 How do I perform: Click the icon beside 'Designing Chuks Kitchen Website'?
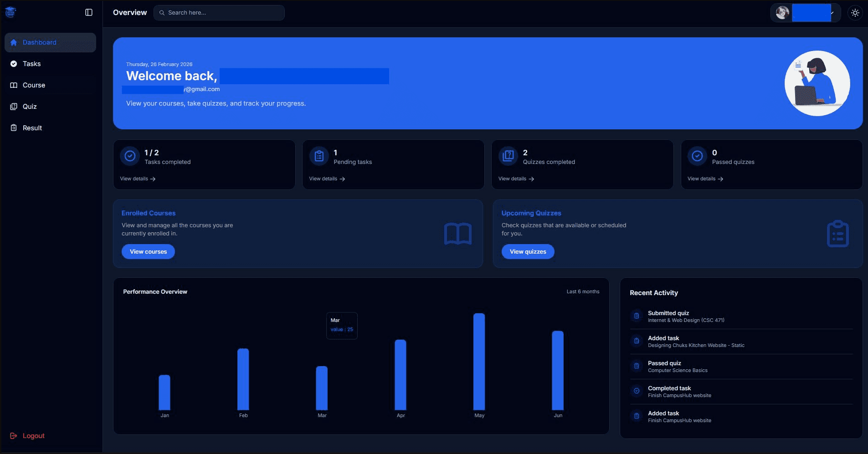pyautogui.click(x=637, y=341)
